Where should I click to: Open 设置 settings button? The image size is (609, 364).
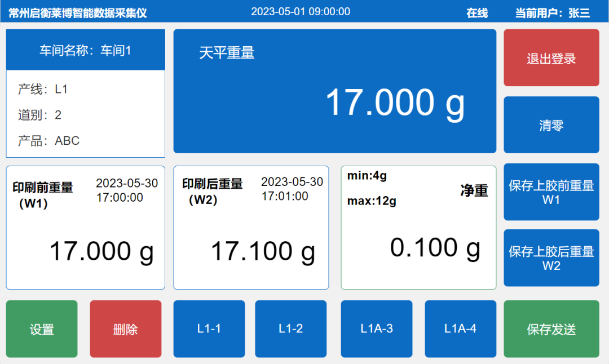[42, 329]
